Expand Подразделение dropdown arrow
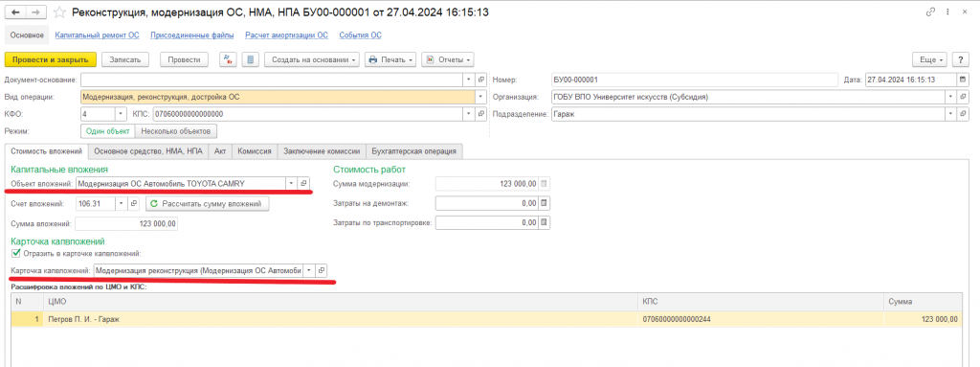This screenshot has height=367, width=980. pyautogui.click(x=951, y=114)
